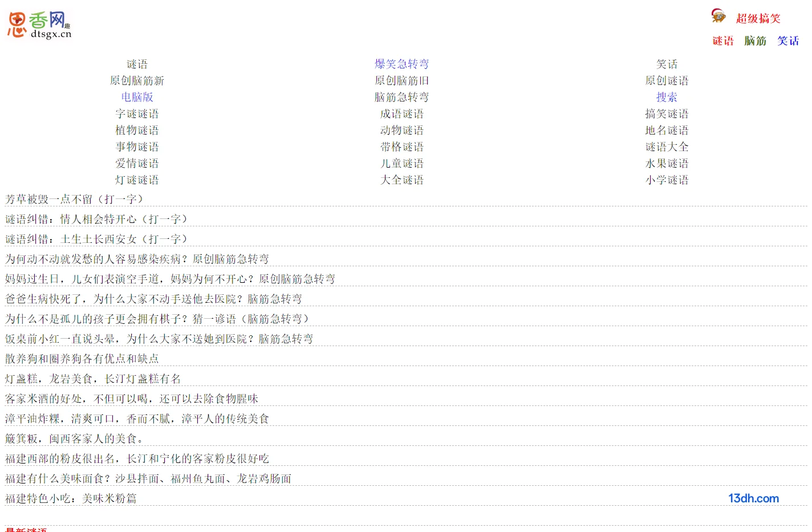Open the red 谜语 header tab
The height and width of the screenshot is (532, 812).
point(723,41)
